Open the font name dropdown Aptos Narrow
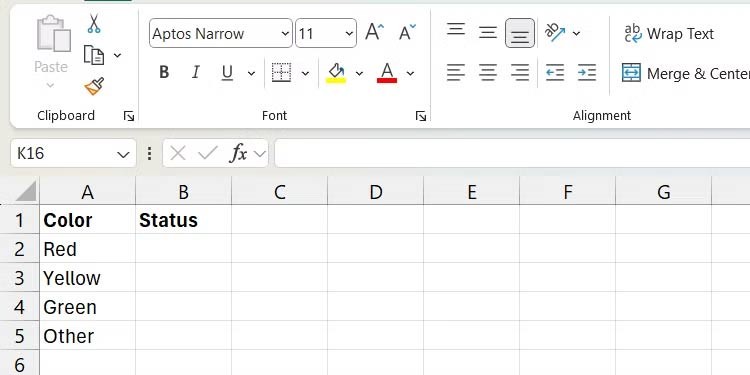 285,33
